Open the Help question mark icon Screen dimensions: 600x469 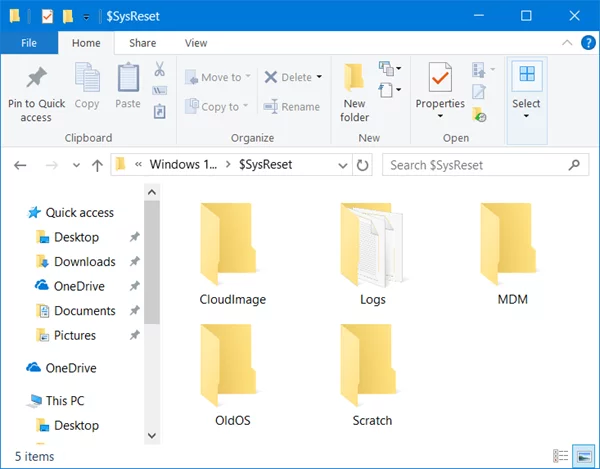[x=587, y=43]
